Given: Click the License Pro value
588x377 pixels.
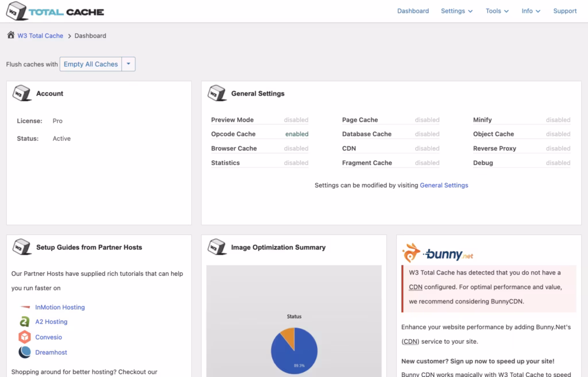Looking at the screenshot, I should click(57, 121).
